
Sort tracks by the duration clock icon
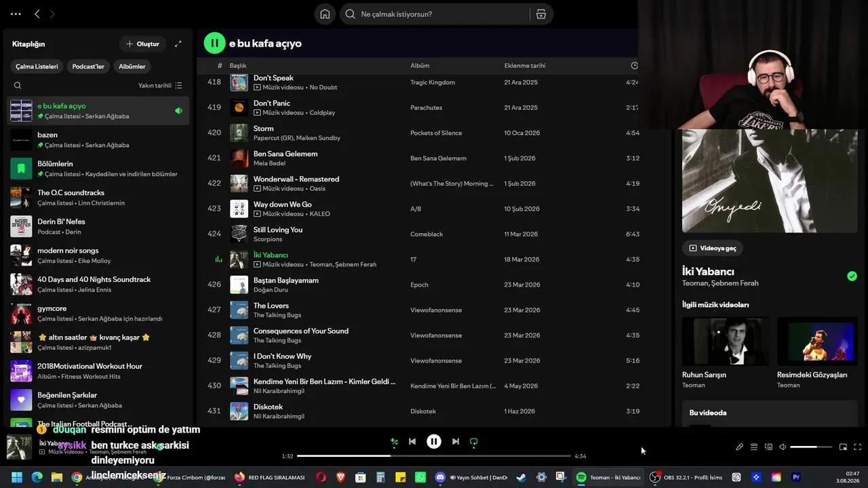click(634, 66)
